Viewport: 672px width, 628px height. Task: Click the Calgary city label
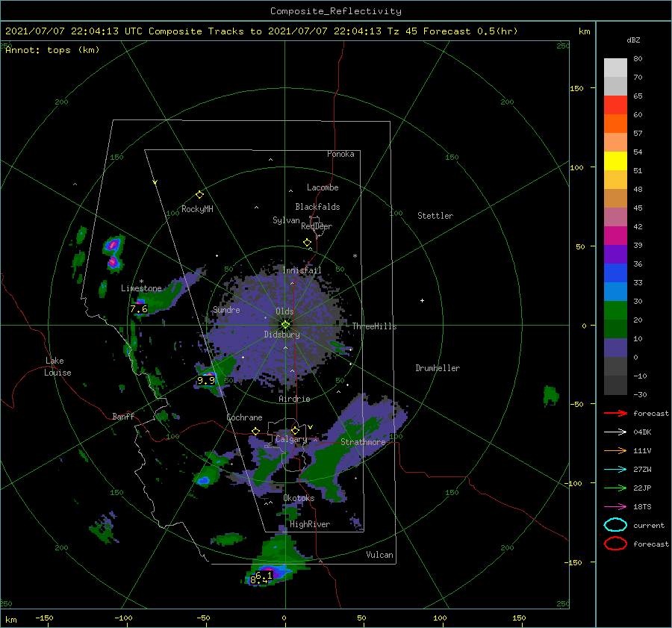coord(291,439)
